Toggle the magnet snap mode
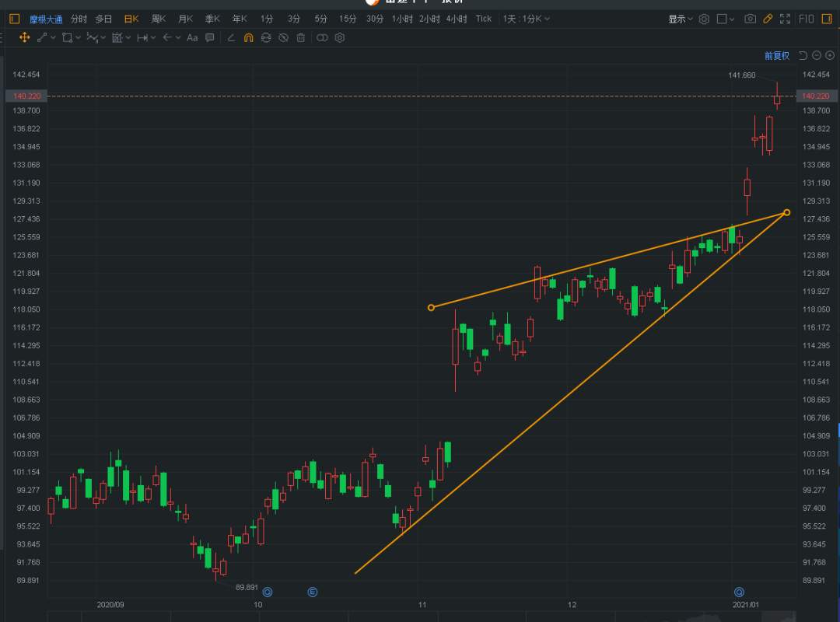This screenshot has width=840, height=622. (x=249, y=37)
